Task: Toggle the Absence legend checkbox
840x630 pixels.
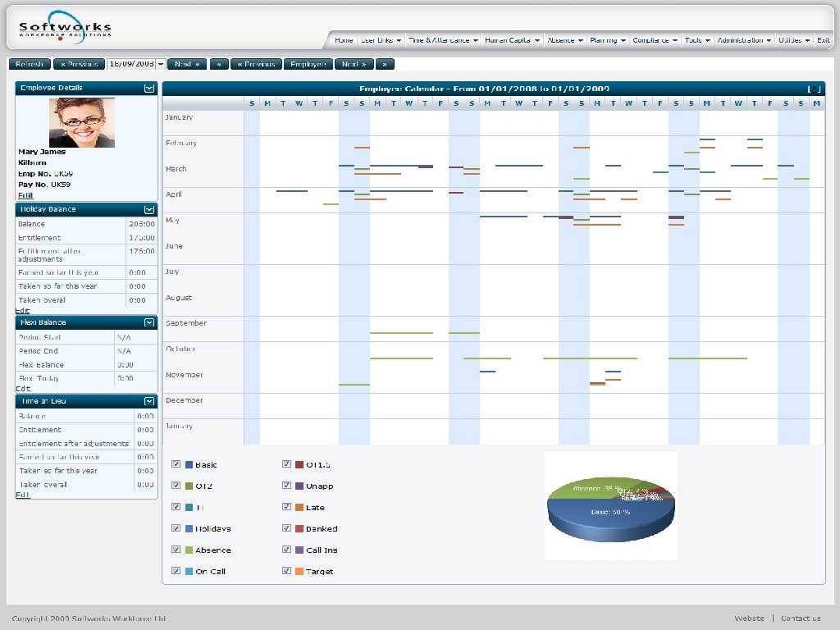Action: click(176, 549)
